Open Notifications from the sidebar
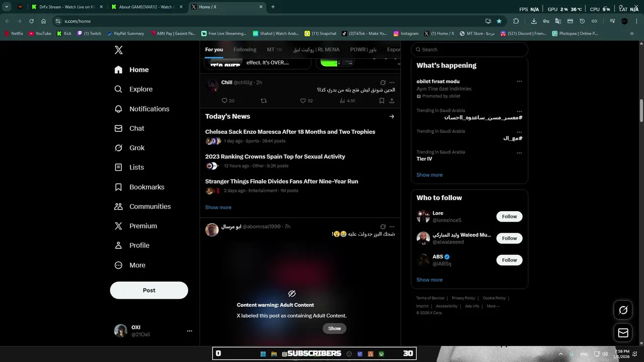The width and height of the screenshot is (644, 362). pos(142,109)
